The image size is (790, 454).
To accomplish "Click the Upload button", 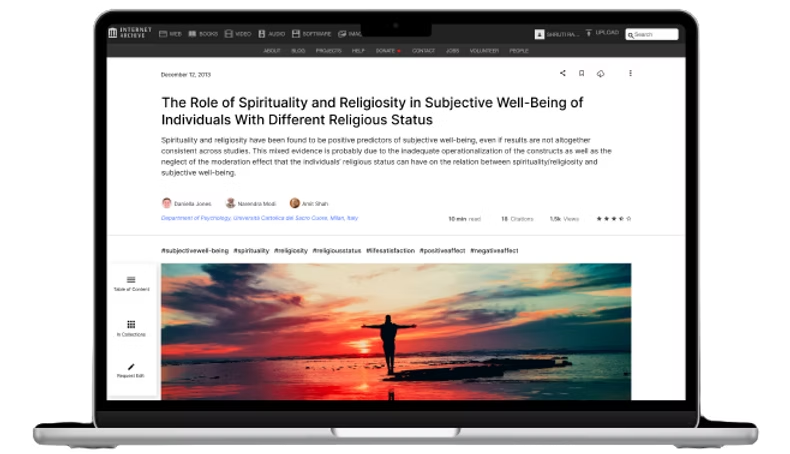I will 602,33.
